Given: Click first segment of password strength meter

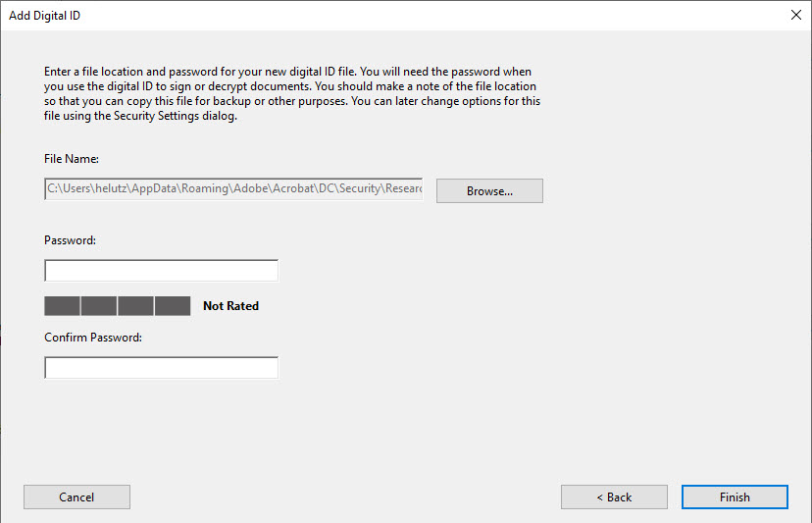Looking at the screenshot, I should (x=62, y=306).
